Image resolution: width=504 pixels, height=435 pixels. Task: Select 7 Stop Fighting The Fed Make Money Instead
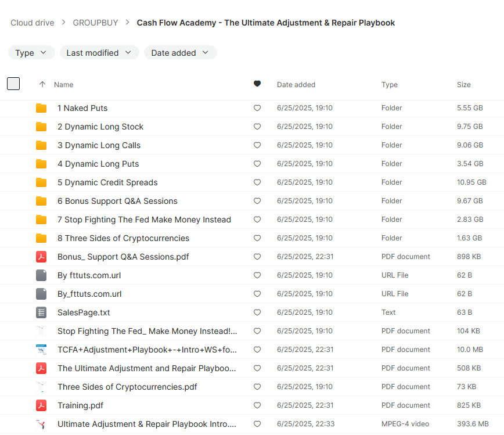145,220
